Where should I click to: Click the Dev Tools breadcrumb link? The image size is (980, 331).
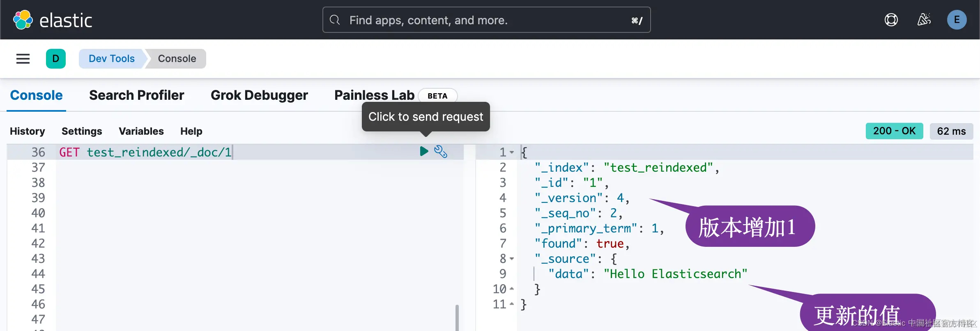pos(111,59)
